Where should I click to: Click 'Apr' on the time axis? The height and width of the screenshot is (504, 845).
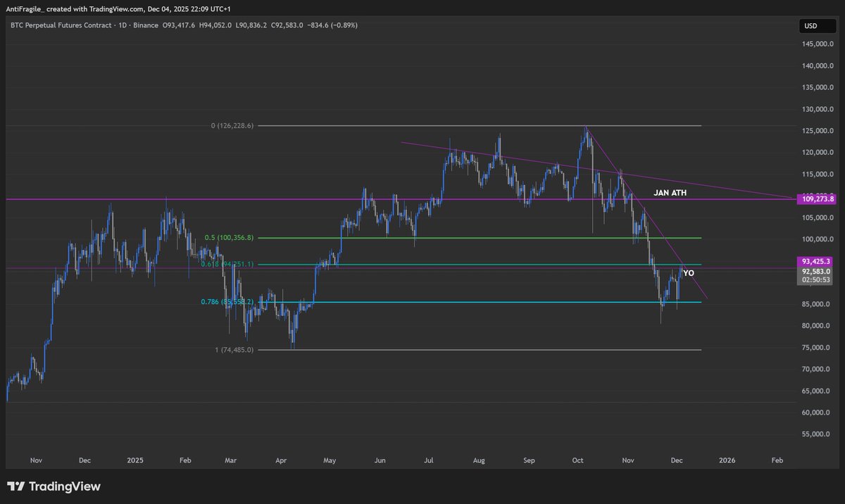tap(282, 460)
